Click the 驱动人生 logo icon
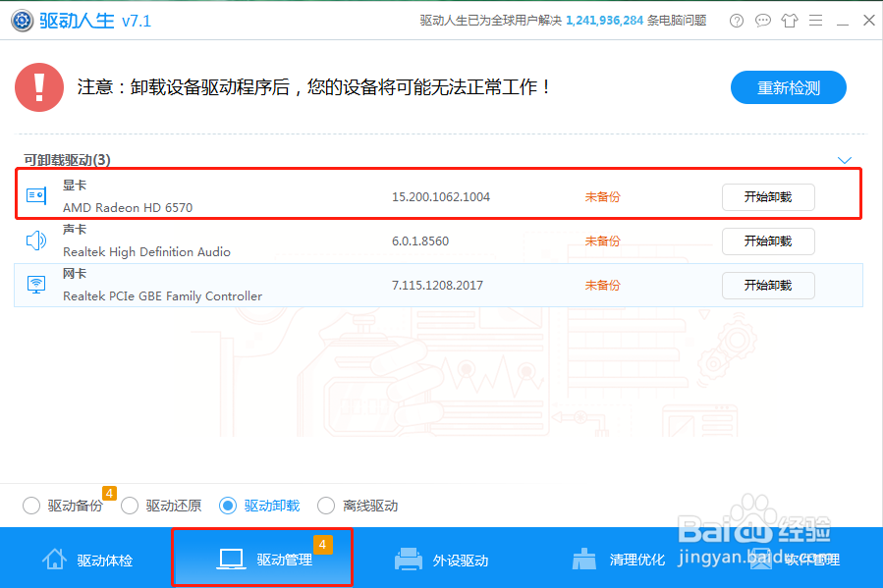Screen dimensions: 883x588 point(23,21)
